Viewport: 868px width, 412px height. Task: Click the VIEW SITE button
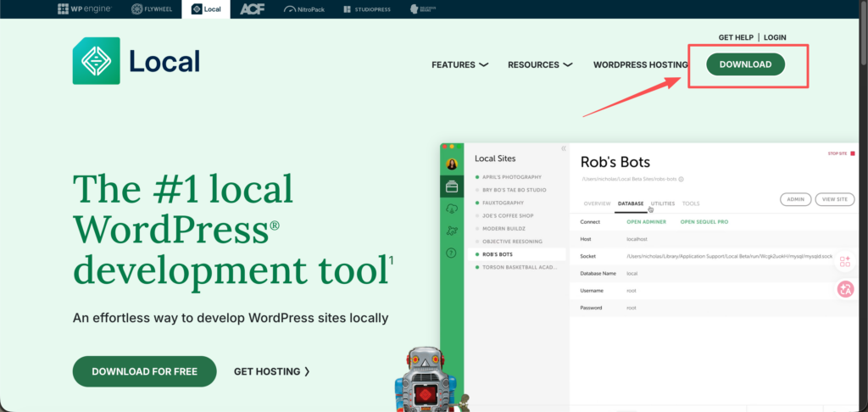click(835, 199)
